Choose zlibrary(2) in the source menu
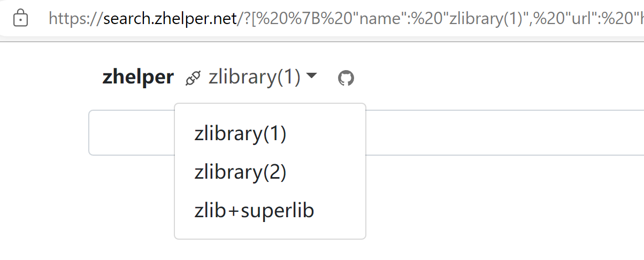Screen dimensions: 644x260 241,172
